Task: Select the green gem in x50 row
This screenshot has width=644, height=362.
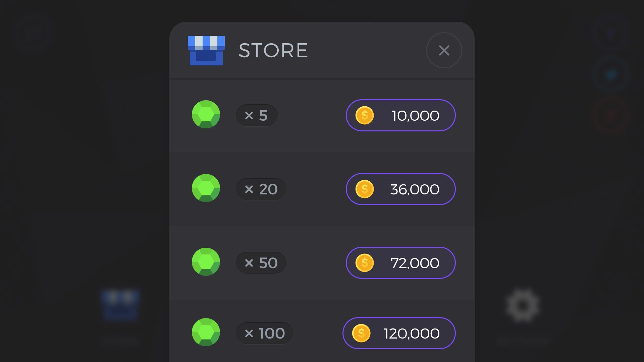Action: (206, 262)
